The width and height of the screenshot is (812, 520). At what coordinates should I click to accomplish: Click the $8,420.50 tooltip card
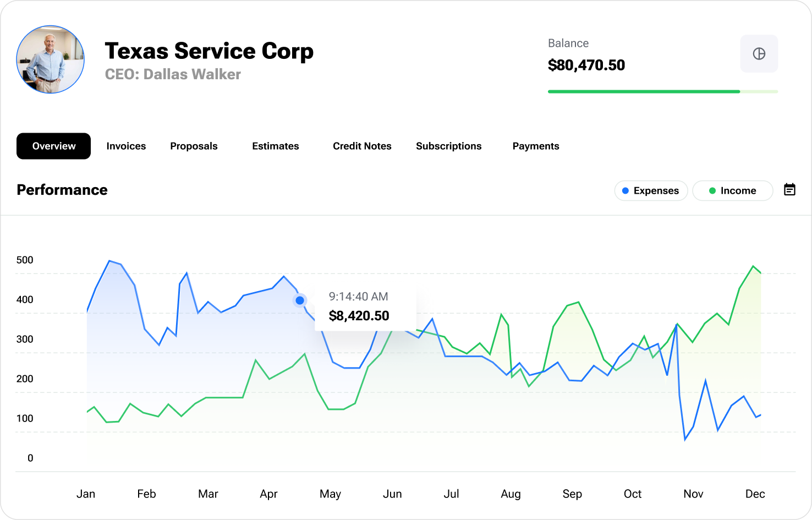point(365,307)
